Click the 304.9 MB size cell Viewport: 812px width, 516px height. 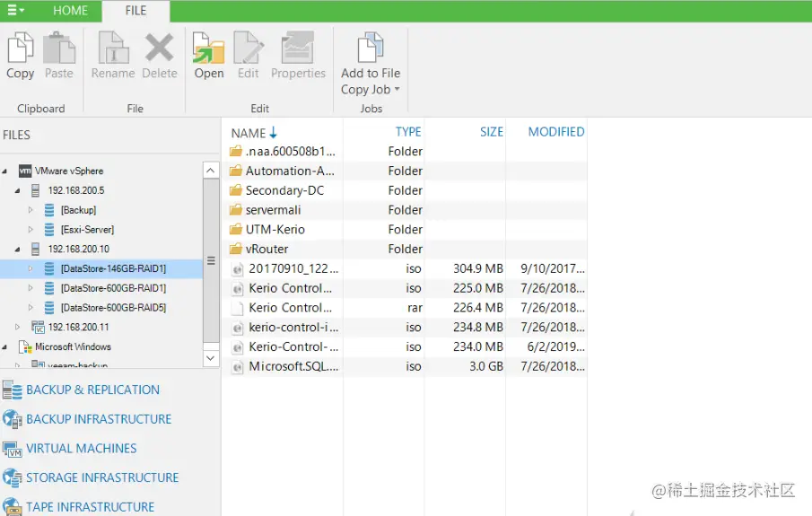coord(478,268)
